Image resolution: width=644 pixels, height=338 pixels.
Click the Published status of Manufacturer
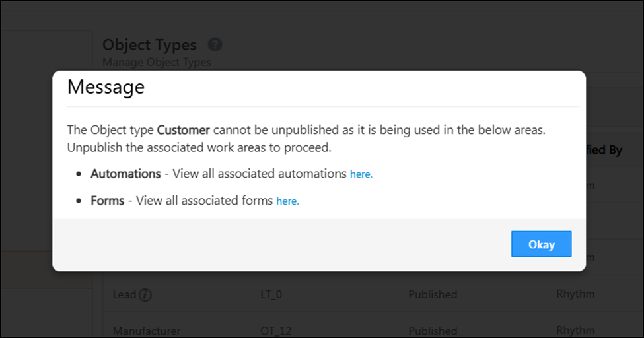[x=433, y=330]
